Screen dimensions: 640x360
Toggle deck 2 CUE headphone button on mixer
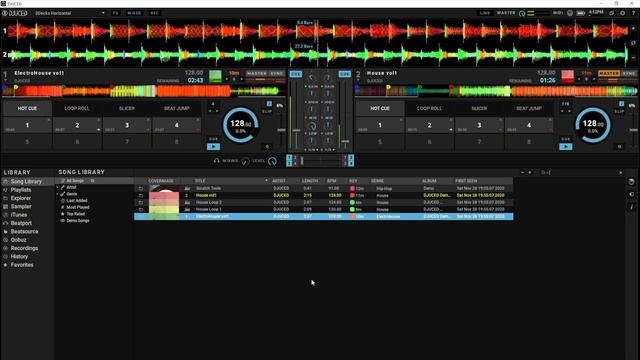(x=344, y=74)
